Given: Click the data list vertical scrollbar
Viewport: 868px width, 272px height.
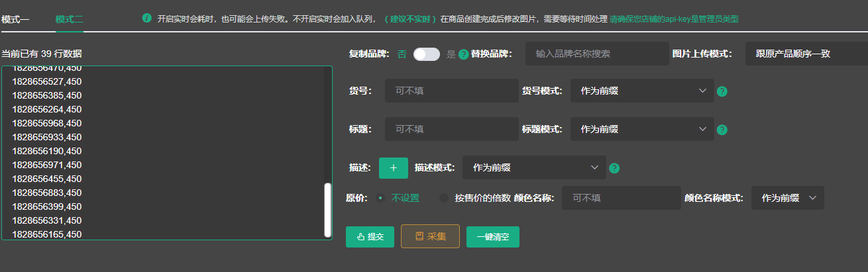Looking at the screenshot, I should click(x=327, y=210).
